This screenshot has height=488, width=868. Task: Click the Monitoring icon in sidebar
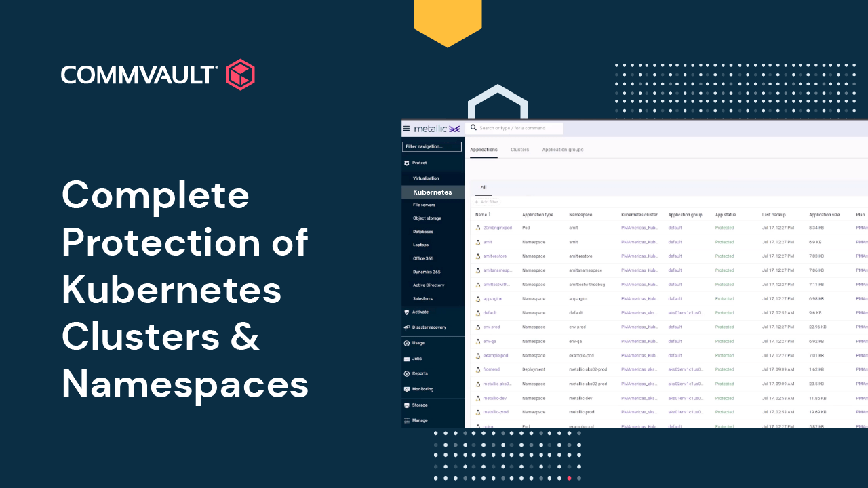407,390
